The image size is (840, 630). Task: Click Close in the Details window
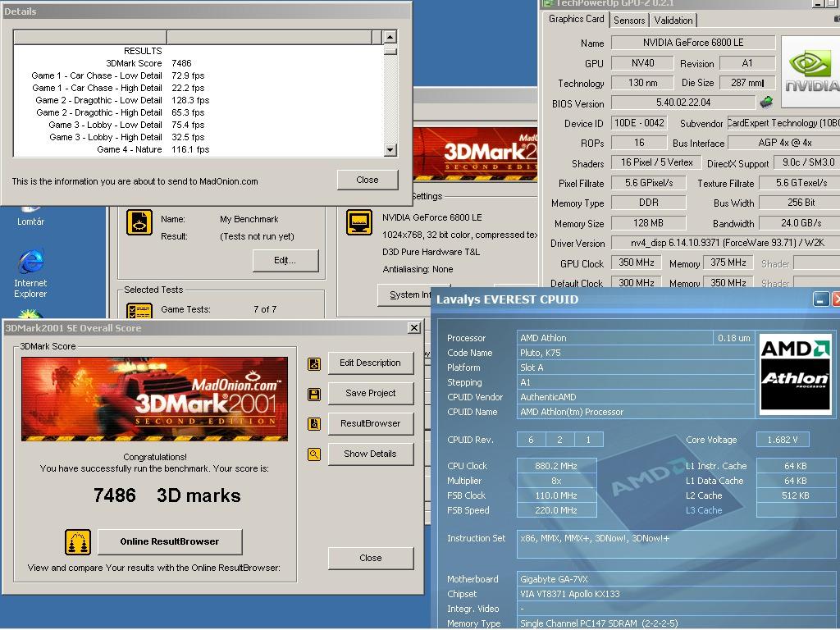tap(367, 180)
